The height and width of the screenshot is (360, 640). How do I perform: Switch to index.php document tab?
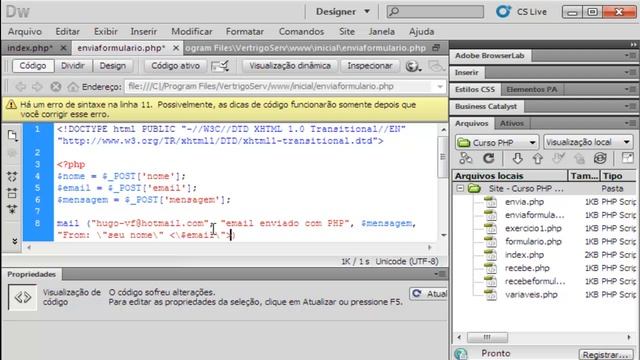(x=30, y=48)
